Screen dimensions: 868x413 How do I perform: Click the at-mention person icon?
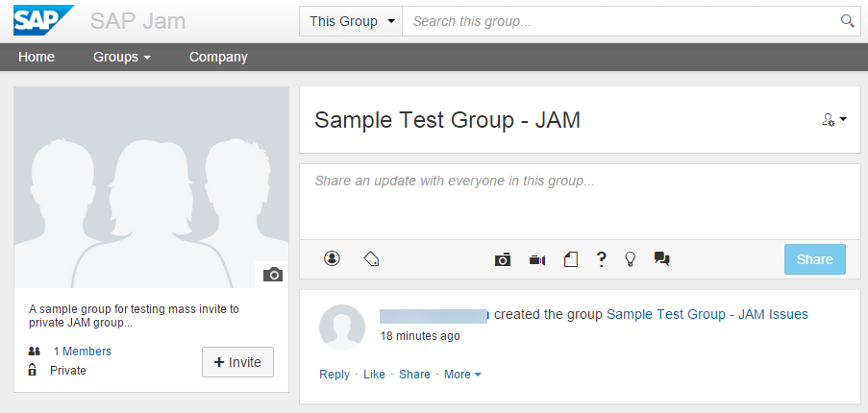point(332,258)
